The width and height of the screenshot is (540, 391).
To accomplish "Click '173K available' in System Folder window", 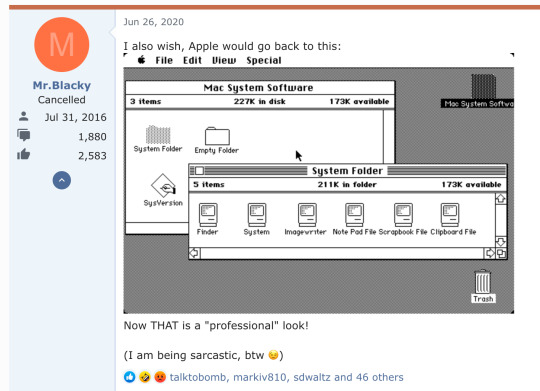I will click(471, 184).
